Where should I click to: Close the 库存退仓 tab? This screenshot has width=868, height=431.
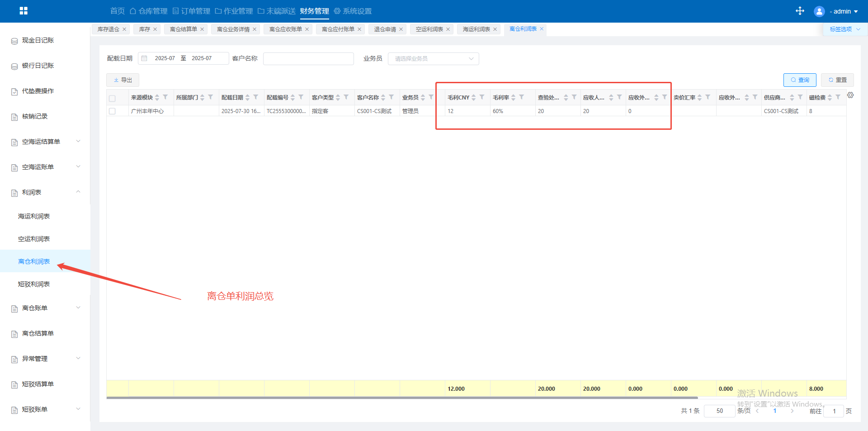(124, 29)
